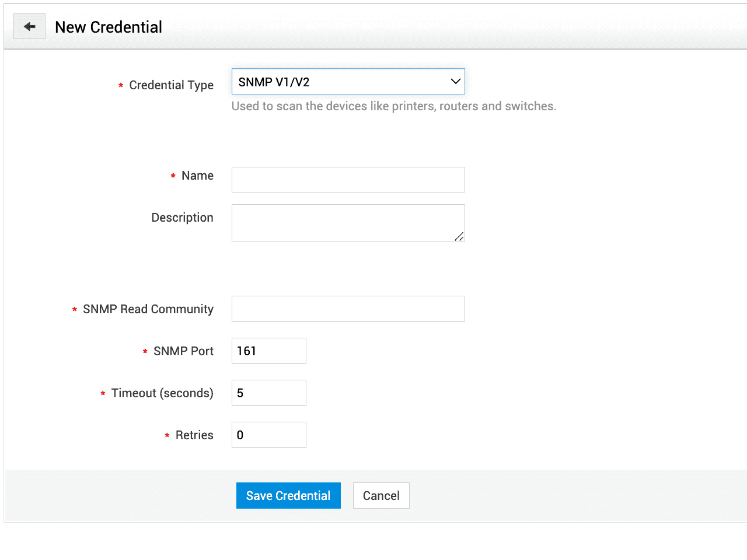Grab the Description textarea resize handle
This screenshot has width=747, height=560.
pos(459,236)
